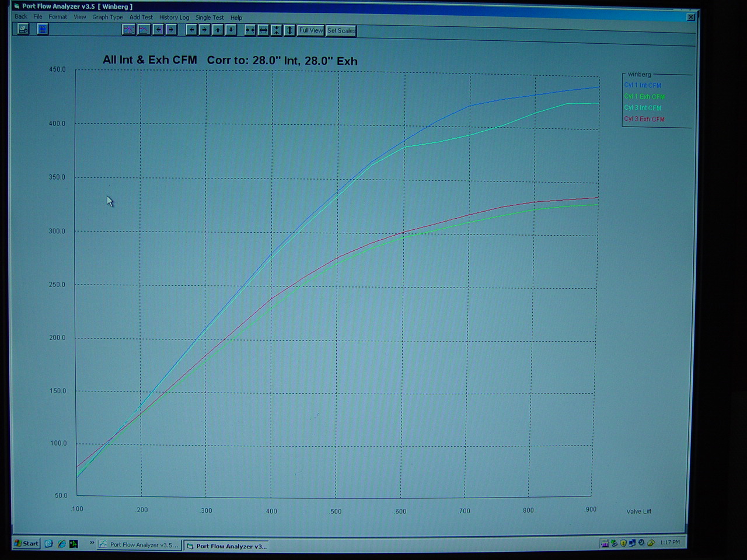Click the printer icon in the toolbar

[23, 29]
